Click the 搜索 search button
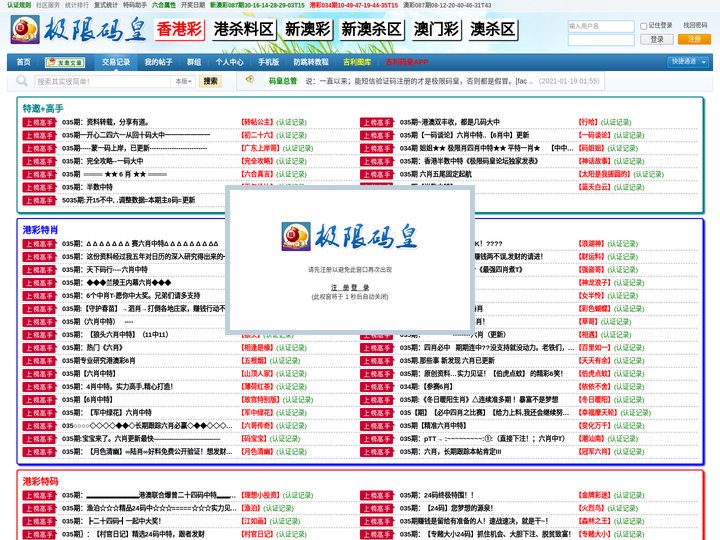The image size is (720, 540). 210,81
